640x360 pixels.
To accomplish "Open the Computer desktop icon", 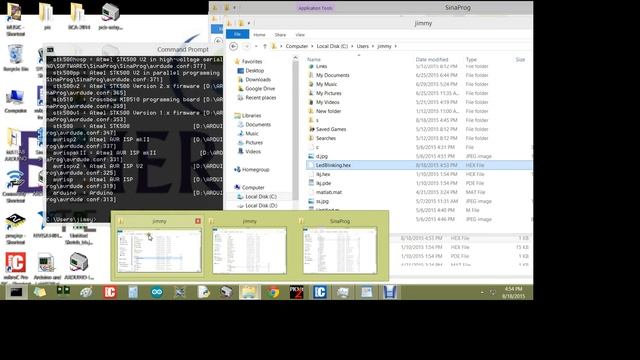I will pos(16,101).
